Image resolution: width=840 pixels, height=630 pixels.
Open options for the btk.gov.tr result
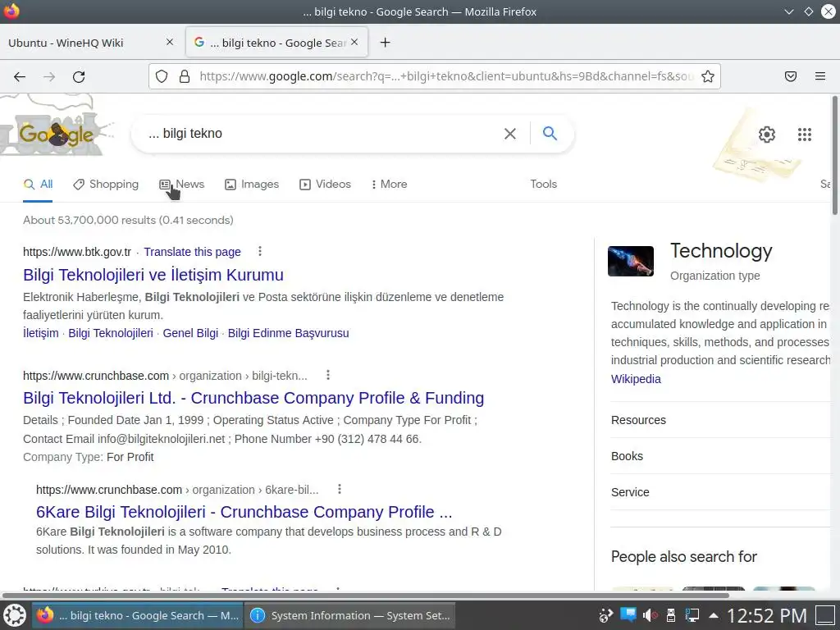260,251
